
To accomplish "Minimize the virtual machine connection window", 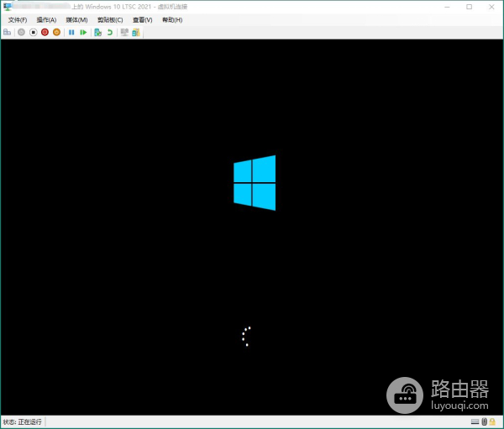I will 447,7.
